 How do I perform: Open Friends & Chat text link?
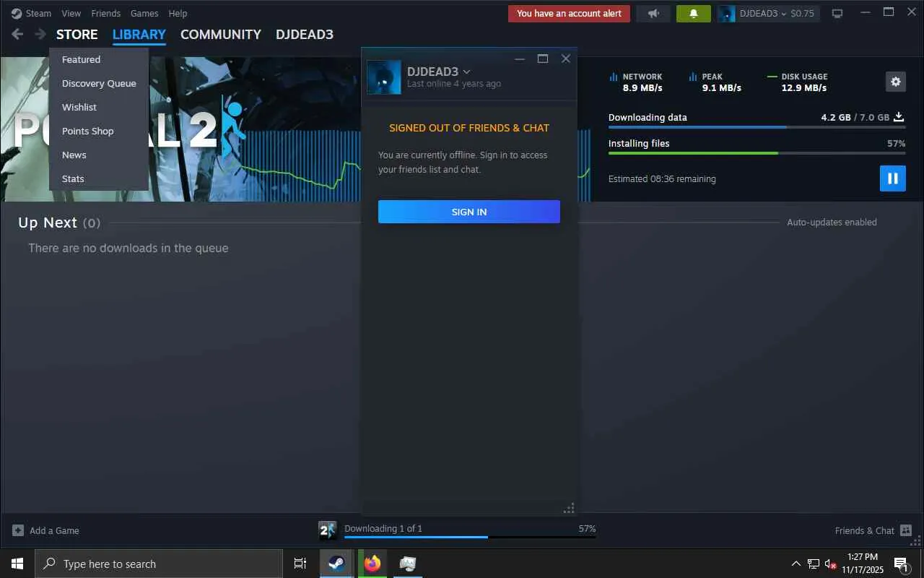[865, 530]
